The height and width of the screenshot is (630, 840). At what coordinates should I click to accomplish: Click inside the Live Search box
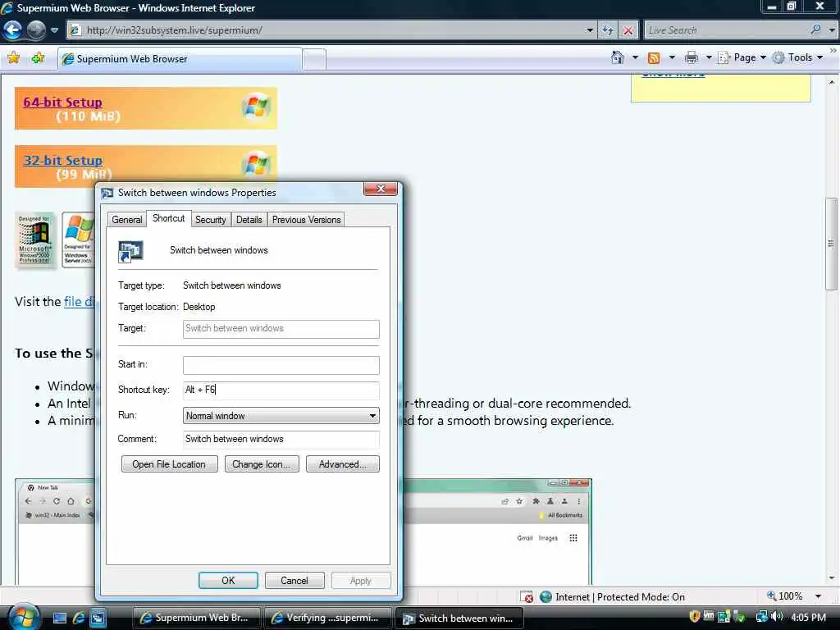[x=726, y=30]
